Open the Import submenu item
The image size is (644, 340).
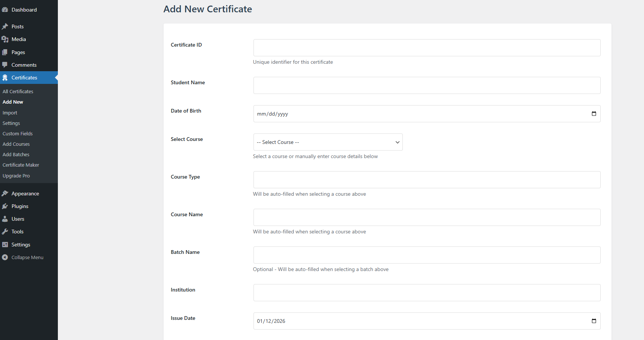tap(9, 113)
